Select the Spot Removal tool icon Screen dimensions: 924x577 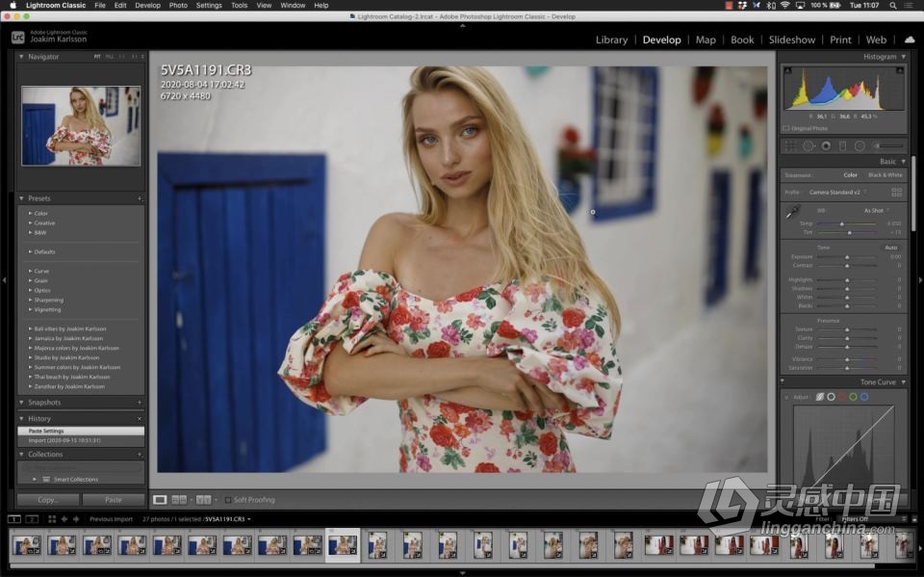pyautogui.click(x=808, y=145)
